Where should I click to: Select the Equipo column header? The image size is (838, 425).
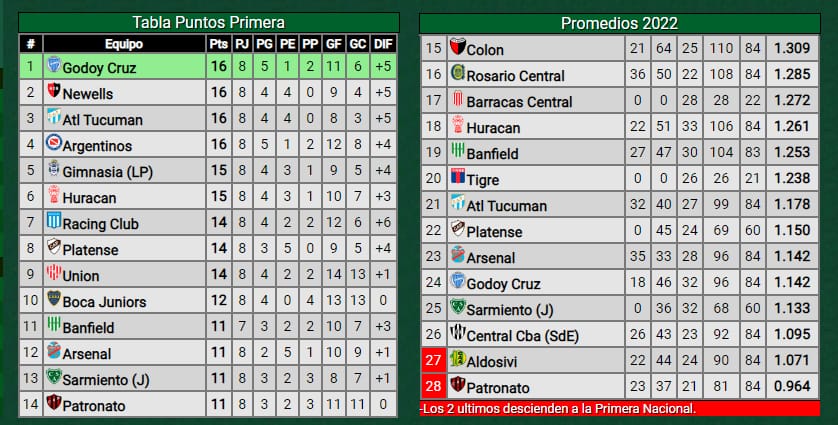pos(124,44)
